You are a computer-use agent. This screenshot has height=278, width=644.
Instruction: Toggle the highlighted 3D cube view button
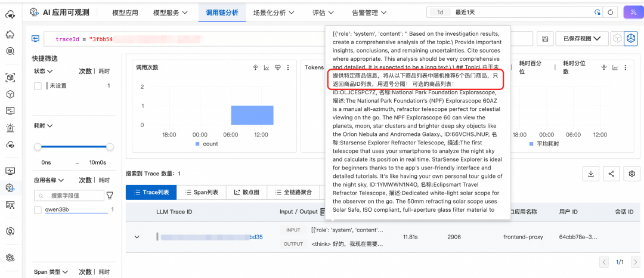click(630, 39)
